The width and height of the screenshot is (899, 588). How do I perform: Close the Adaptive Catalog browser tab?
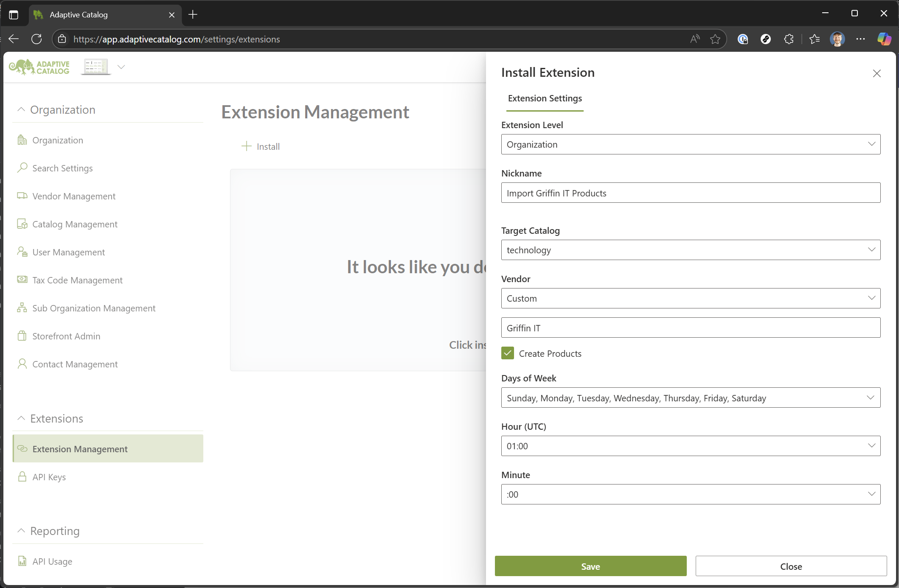pyautogui.click(x=171, y=15)
